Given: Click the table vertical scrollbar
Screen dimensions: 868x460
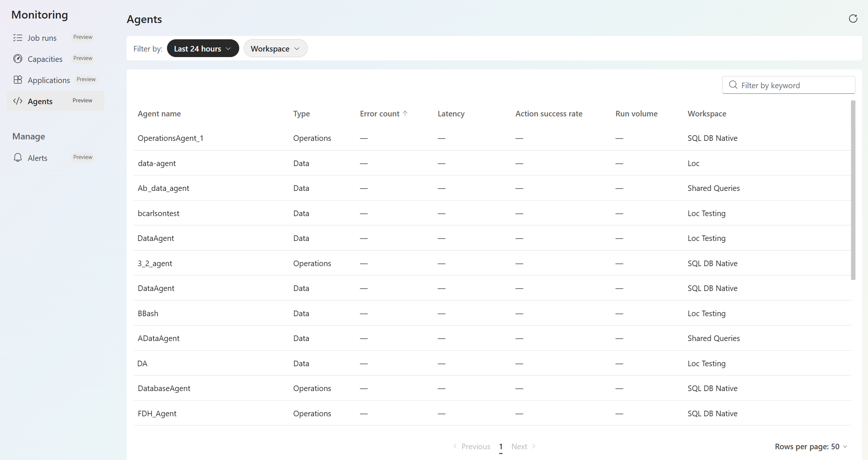Looking at the screenshot, I should coord(853,190).
